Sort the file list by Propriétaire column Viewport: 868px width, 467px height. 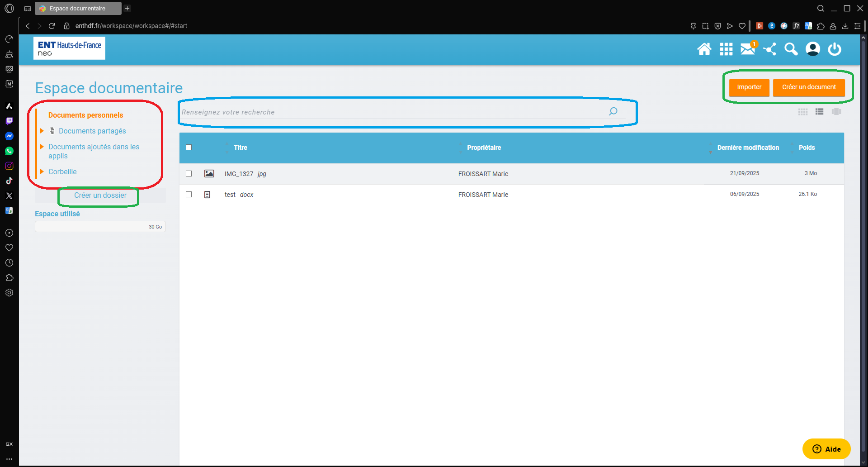click(484, 148)
